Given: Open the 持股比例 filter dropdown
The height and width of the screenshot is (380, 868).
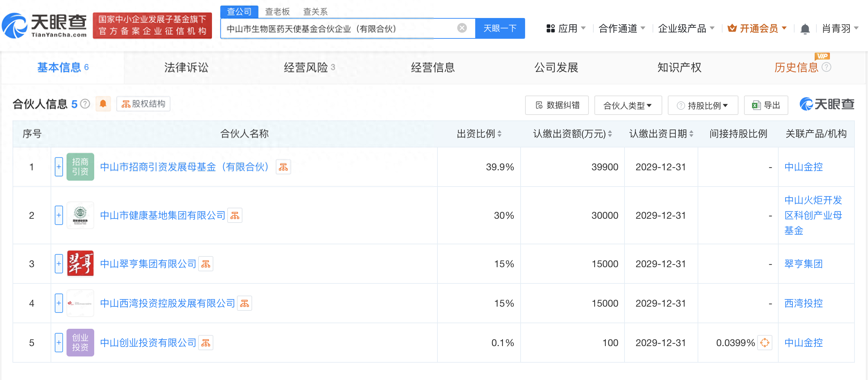Looking at the screenshot, I should coord(702,105).
